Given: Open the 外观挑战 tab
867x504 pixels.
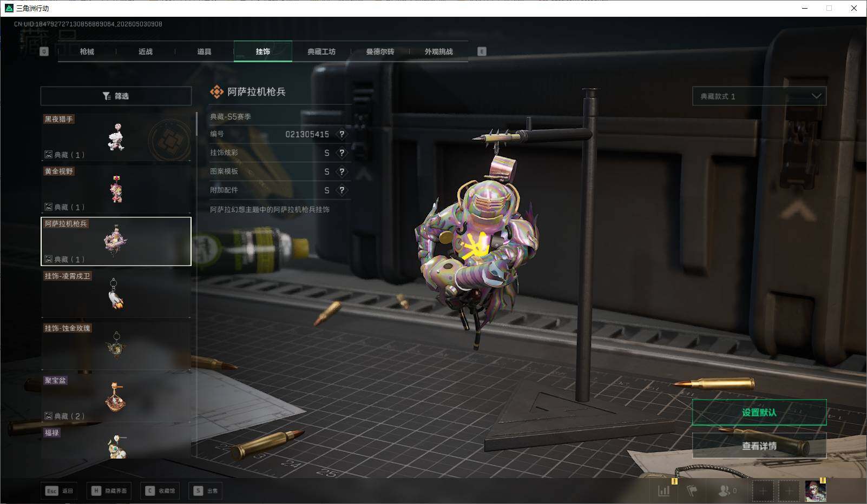Looking at the screenshot, I should (439, 51).
